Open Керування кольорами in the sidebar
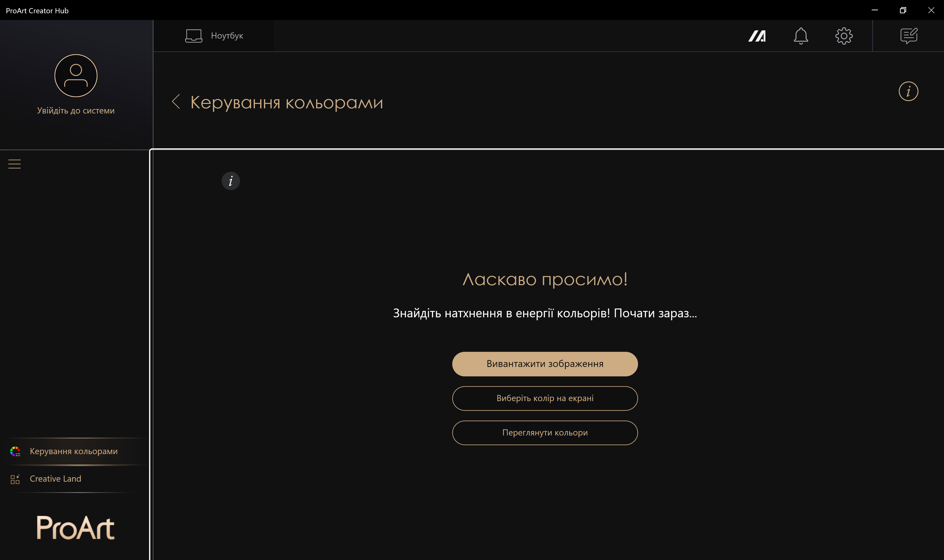 click(x=74, y=451)
